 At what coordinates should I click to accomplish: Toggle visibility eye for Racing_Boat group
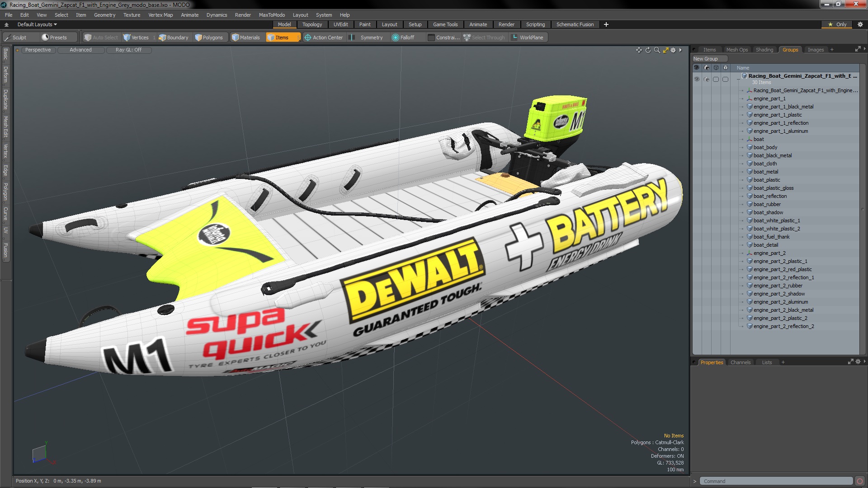point(696,79)
